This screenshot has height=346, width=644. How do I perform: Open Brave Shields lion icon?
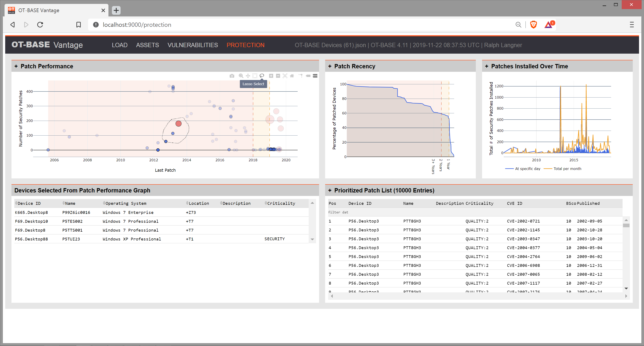coord(534,25)
